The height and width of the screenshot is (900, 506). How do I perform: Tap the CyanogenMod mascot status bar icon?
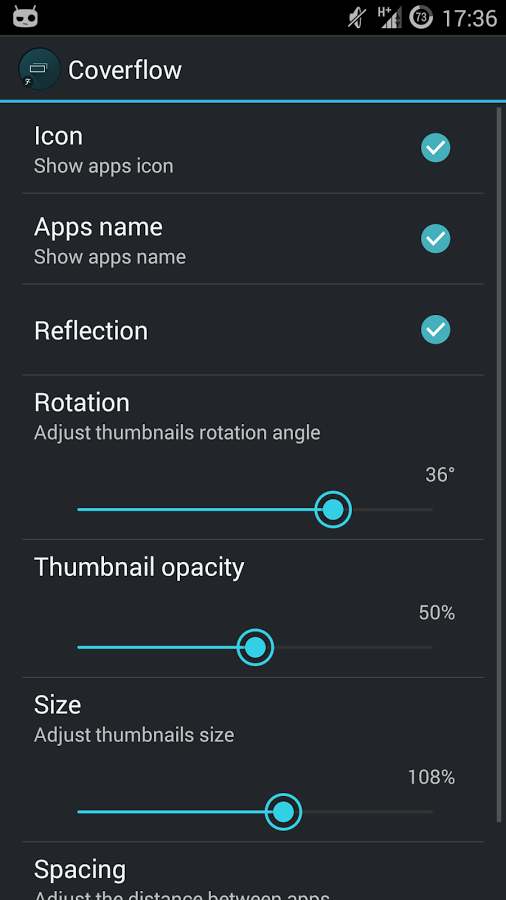coord(25,17)
